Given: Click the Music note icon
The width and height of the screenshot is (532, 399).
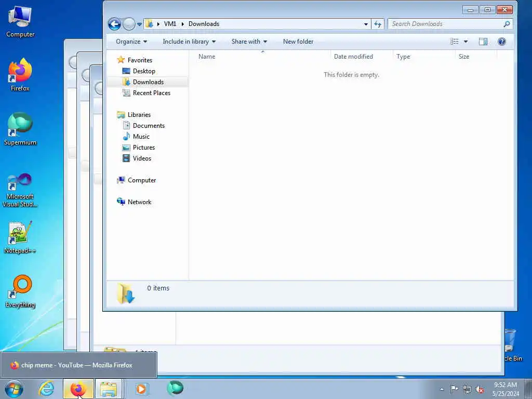Looking at the screenshot, I should [126, 137].
